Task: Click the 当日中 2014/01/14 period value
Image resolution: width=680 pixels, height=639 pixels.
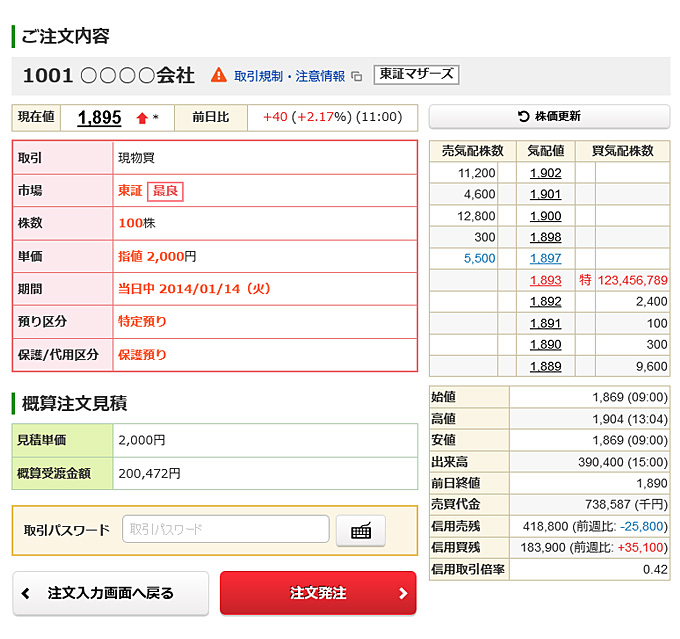Action: (194, 288)
